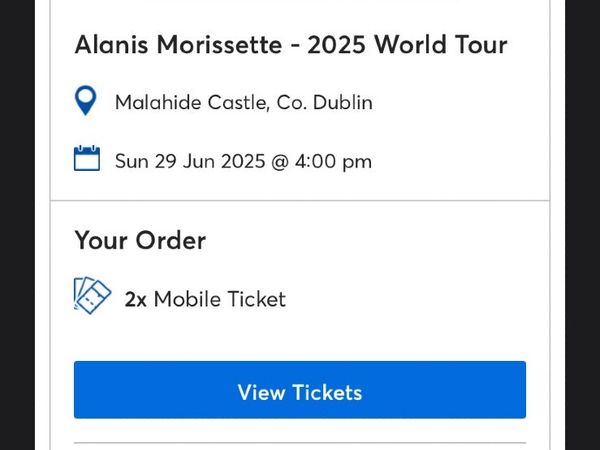Image resolution: width=600 pixels, height=450 pixels.
Task: Click the '4:00 pm' start time
Action: pyautogui.click(x=333, y=162)
